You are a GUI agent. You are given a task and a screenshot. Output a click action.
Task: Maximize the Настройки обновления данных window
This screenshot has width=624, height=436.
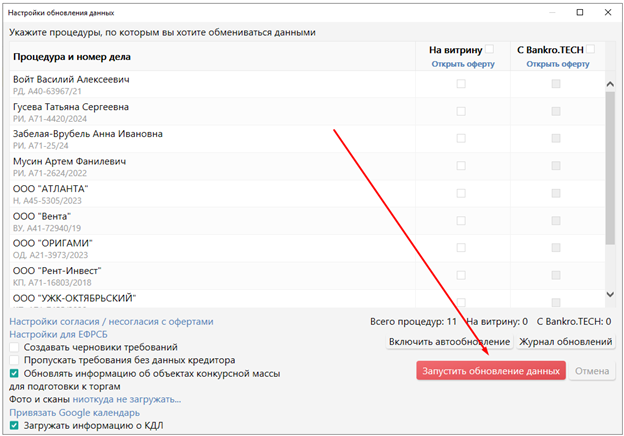580,12
